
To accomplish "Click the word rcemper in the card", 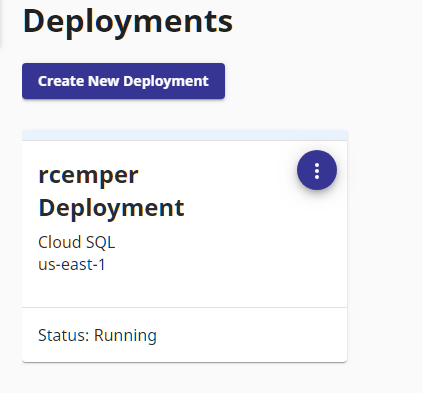I will pyautogui.click(x=88, y=175).
